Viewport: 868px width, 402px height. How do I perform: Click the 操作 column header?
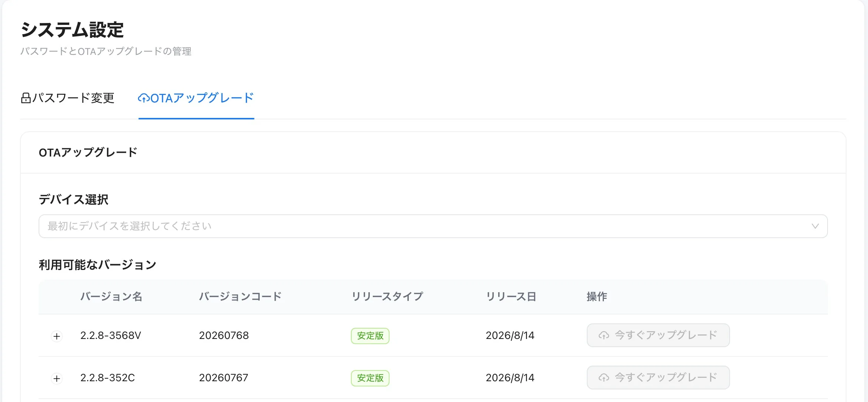pyautogui.click(x=597, y=297)
